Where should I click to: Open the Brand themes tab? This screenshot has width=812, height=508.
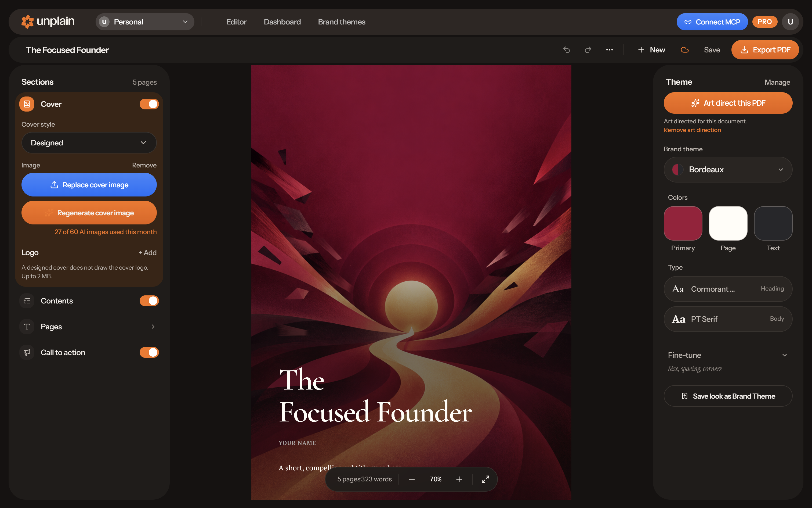click(342, 22)
